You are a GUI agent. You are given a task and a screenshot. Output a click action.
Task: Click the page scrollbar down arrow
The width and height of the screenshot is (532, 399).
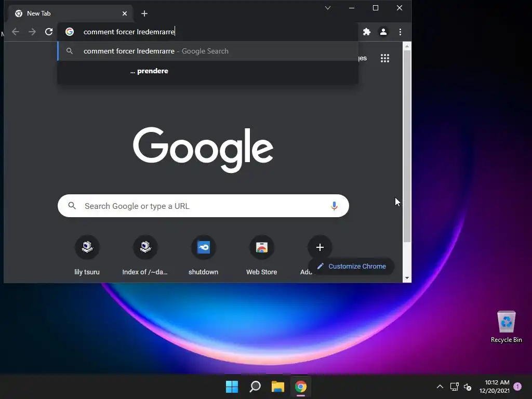407,278
